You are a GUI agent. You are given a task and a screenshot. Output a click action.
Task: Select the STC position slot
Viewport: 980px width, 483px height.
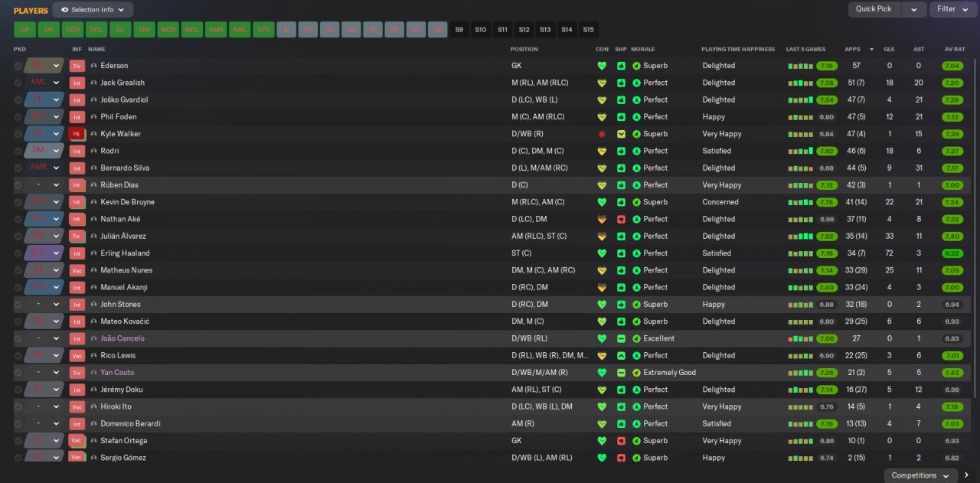[264, 30]
